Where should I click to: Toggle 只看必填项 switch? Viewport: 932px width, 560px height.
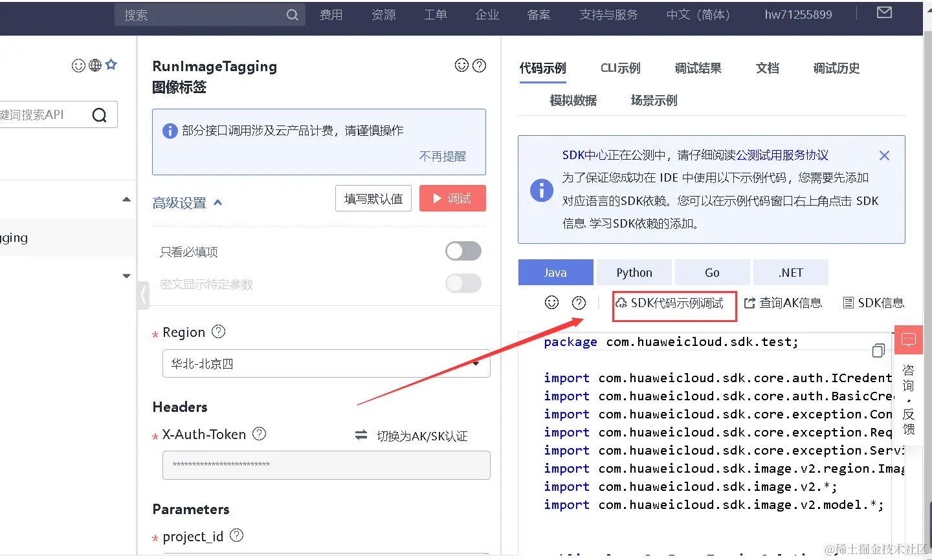463,251
